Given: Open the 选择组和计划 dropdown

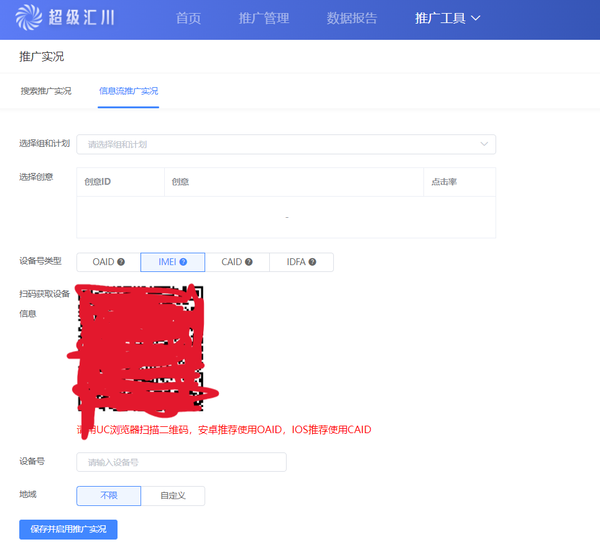Looking at the screenshot, I should click(x=286, y=144).
